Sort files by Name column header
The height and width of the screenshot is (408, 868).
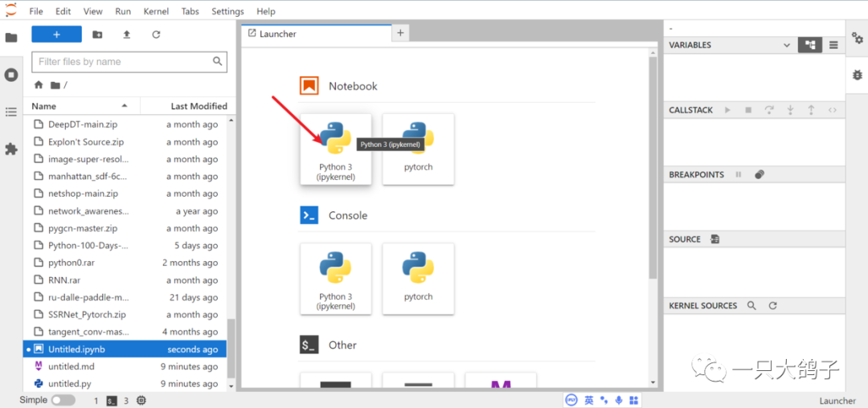81,105
